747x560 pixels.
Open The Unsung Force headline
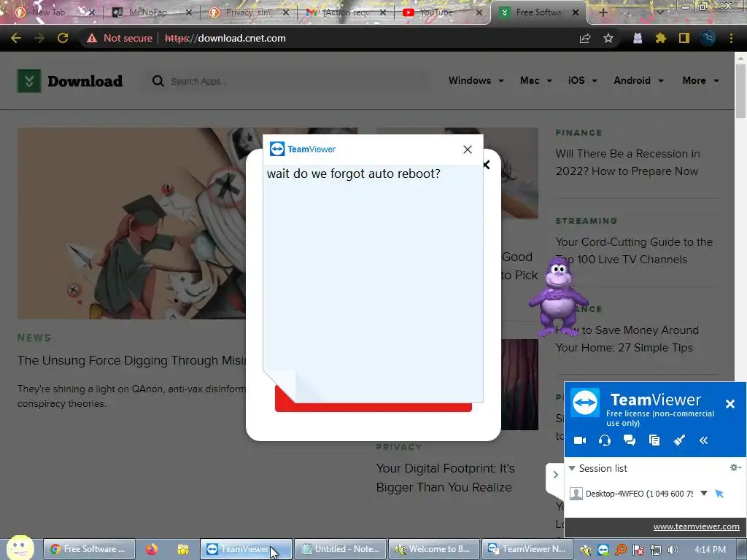tap(131, 360)
